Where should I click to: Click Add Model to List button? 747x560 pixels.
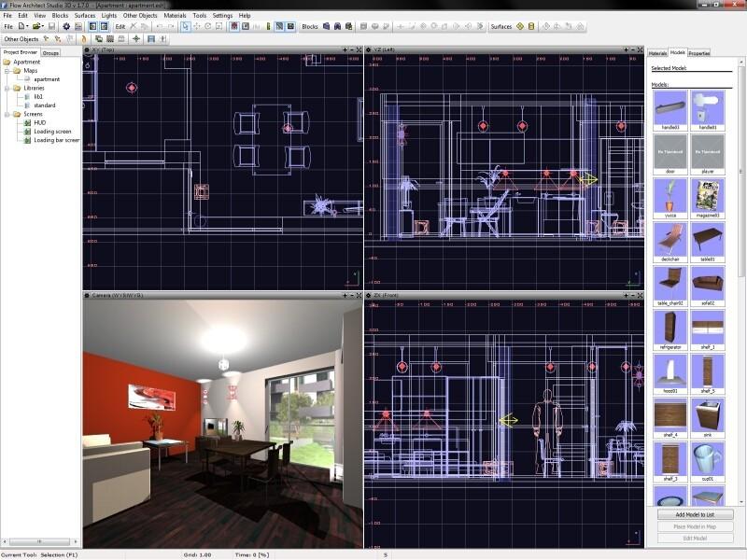click(x=695, y=514)
